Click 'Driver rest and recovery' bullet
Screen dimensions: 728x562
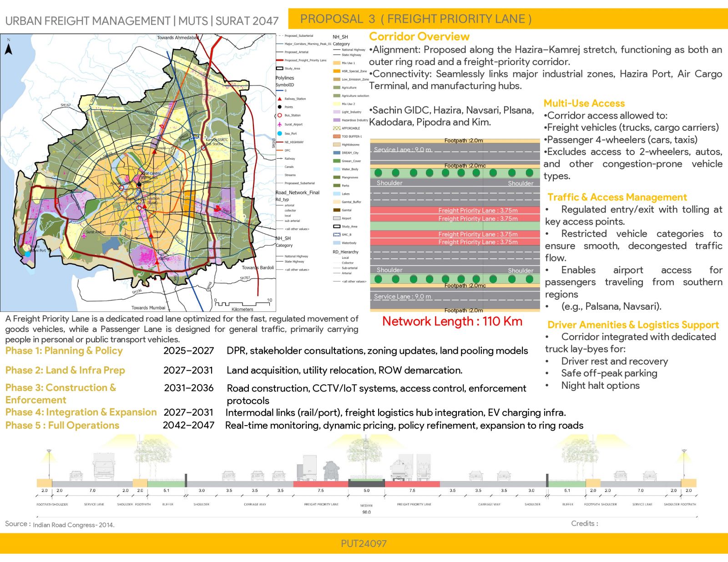point(614,361)
